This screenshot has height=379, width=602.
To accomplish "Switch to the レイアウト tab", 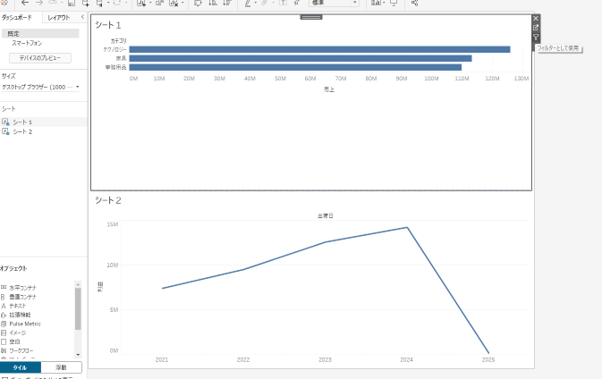I will (58, 18).
